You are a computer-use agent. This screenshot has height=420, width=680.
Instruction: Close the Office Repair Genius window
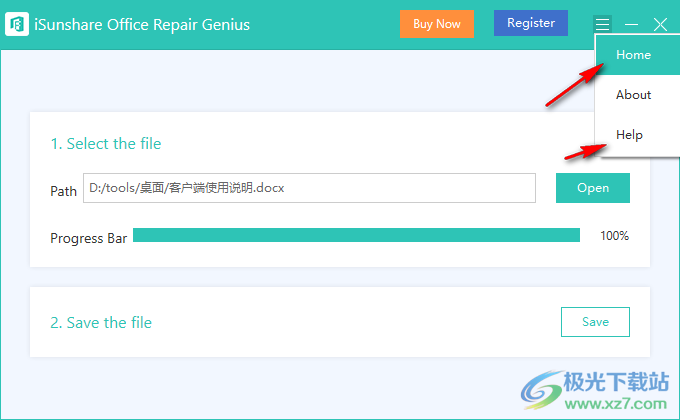coord(660,25)
